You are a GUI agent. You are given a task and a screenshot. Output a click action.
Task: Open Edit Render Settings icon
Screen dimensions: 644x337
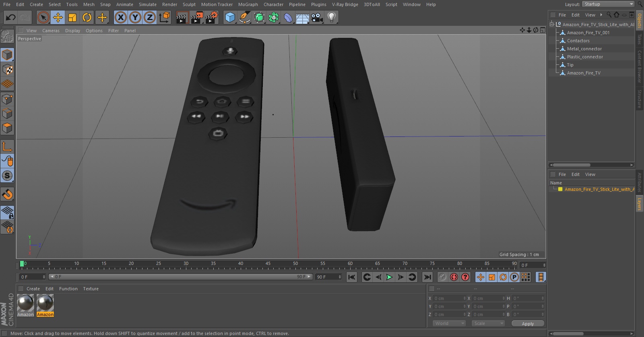(211, 17)
